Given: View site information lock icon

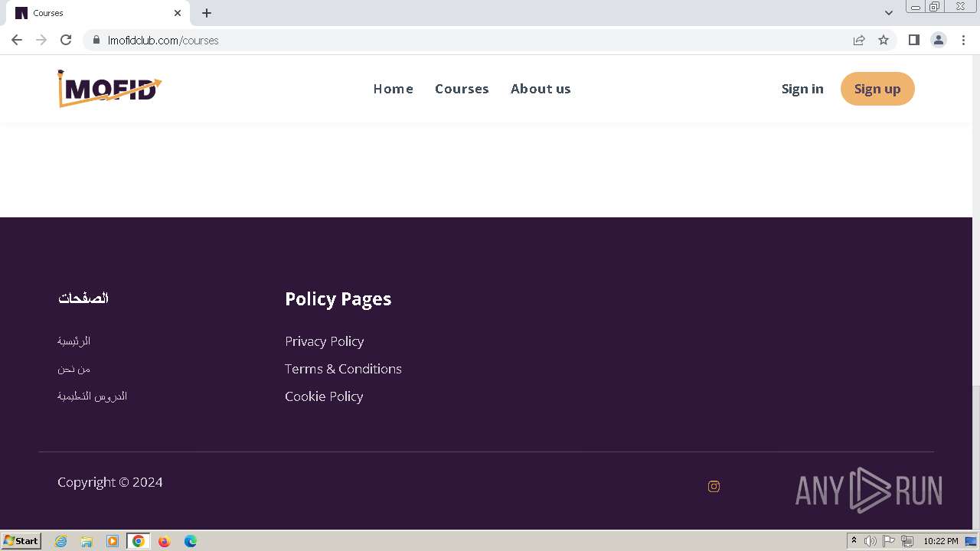Looking at the screenshot, I should 96,40.
